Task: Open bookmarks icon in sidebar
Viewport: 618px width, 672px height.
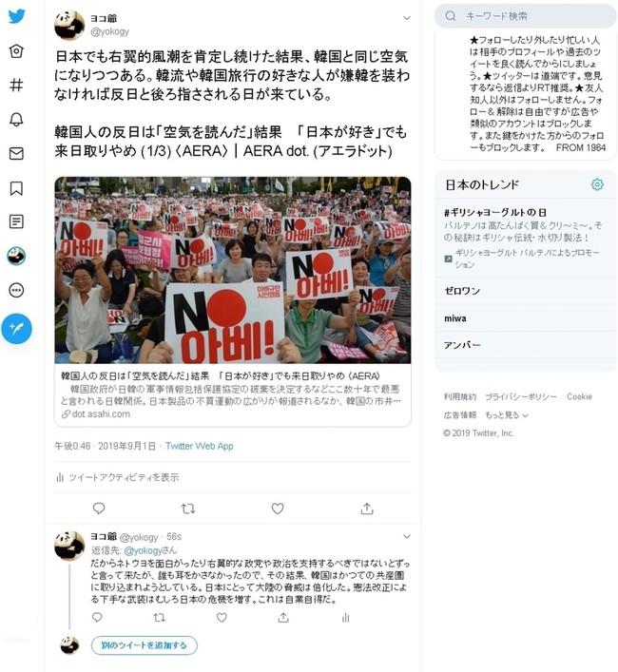Action: pyautogui.click(x=16, y=187)
